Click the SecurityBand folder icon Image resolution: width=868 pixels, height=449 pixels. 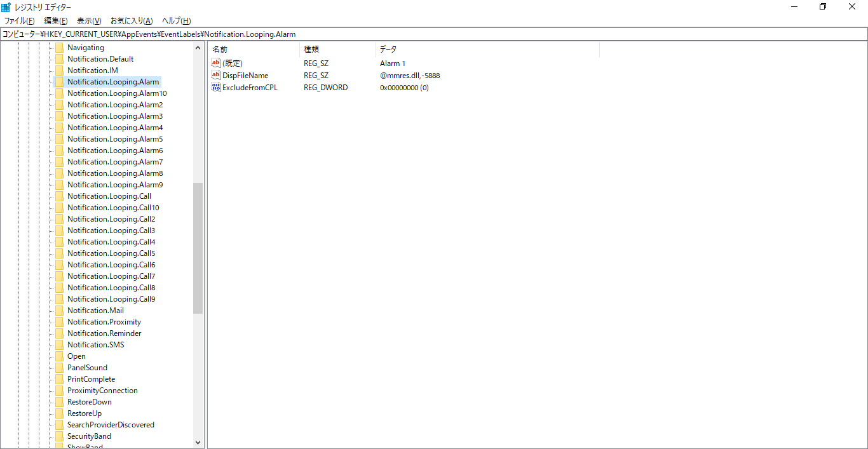pos(59,436)
